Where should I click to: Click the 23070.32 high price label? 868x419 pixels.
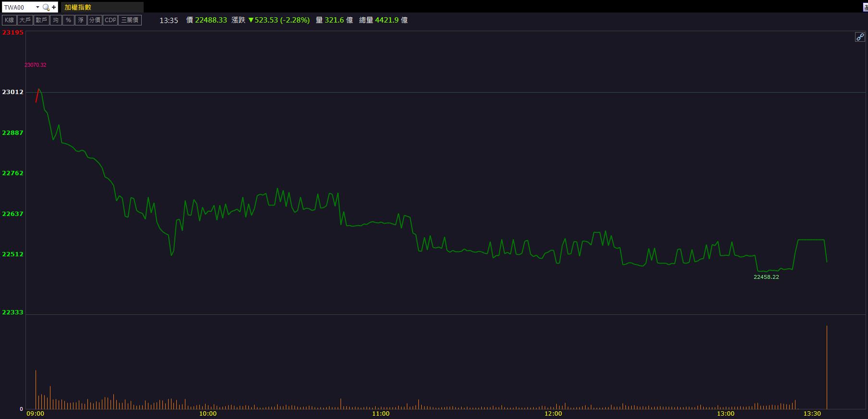pos(36,65)
